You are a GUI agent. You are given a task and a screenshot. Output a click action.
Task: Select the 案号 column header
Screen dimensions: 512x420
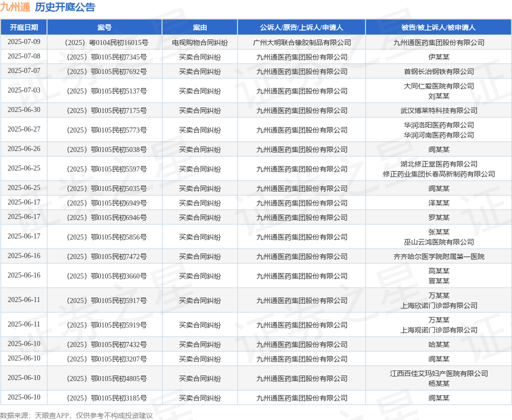tap(104, 27)
